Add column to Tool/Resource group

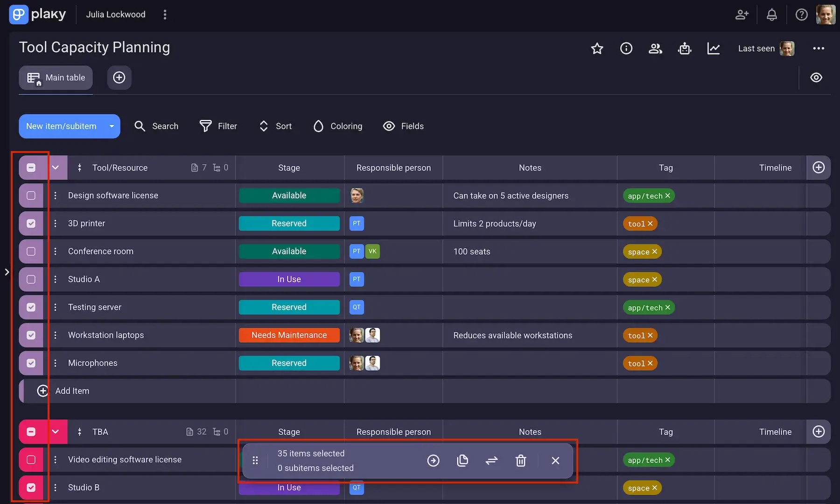(819, 168)
